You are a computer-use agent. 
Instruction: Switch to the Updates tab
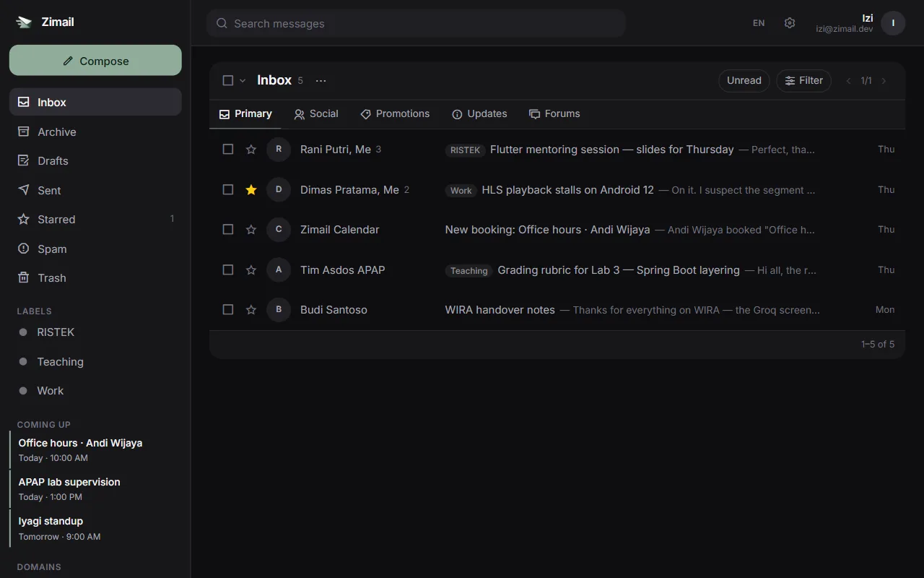(479, 114)
